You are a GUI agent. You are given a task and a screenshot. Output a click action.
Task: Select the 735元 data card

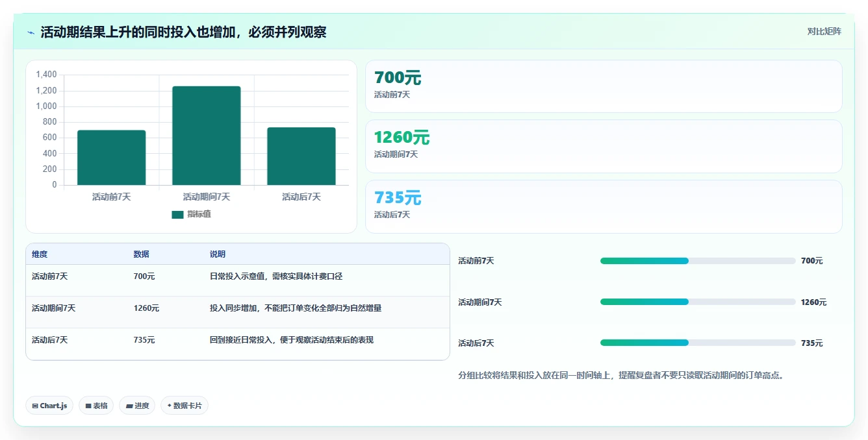point(604,206)
